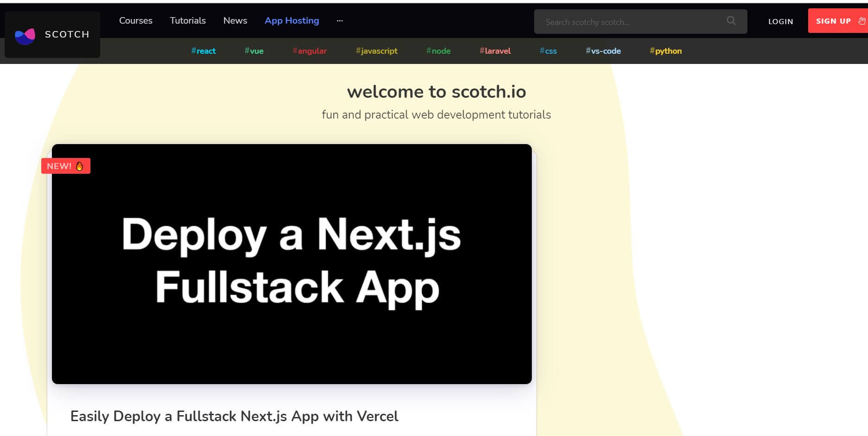Click the LOGIN link
The width and height of the screenshot is (868, 436).
point(780,21)
